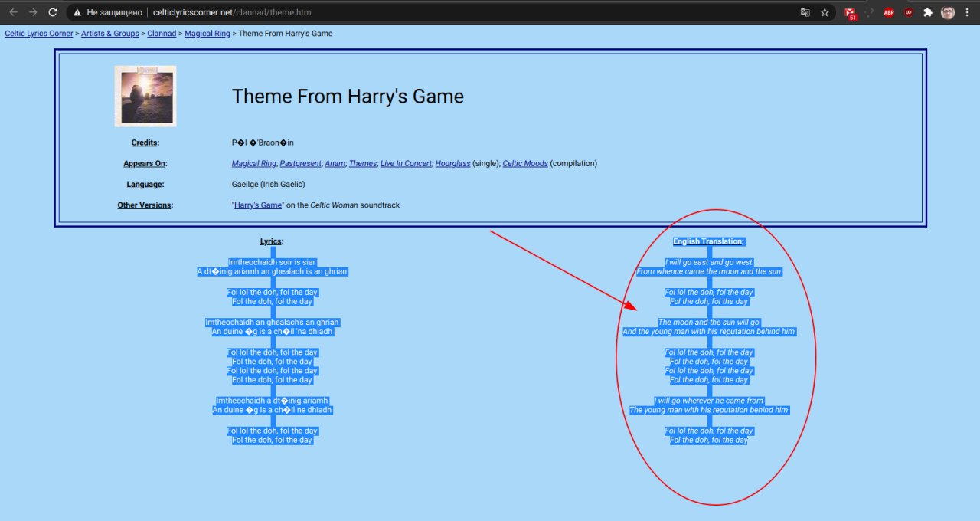Image resolution: width=980 pixels, height=521 pixels.
Task: Open the Celtic Moods compilation link
Action: pyautogui.click(x=525, y=163)
